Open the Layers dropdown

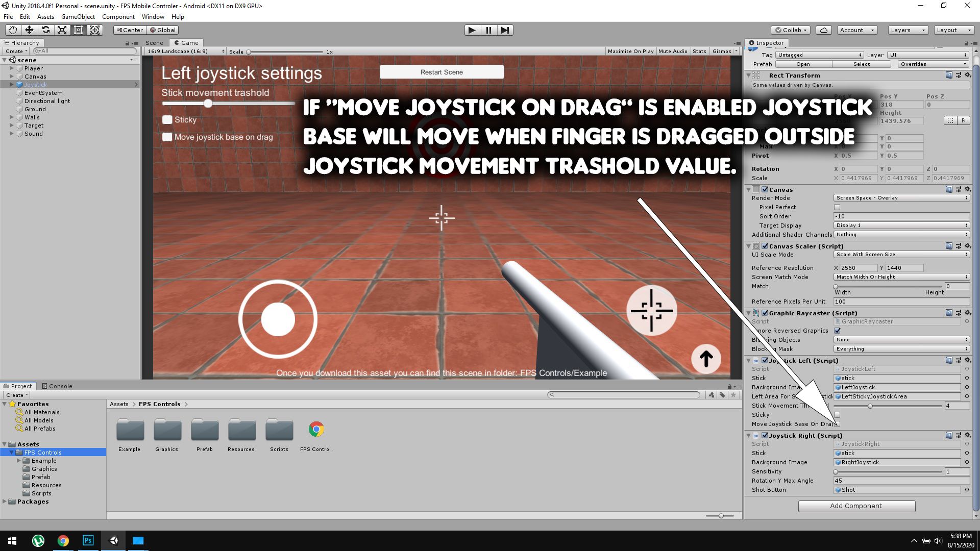[908, 30]
